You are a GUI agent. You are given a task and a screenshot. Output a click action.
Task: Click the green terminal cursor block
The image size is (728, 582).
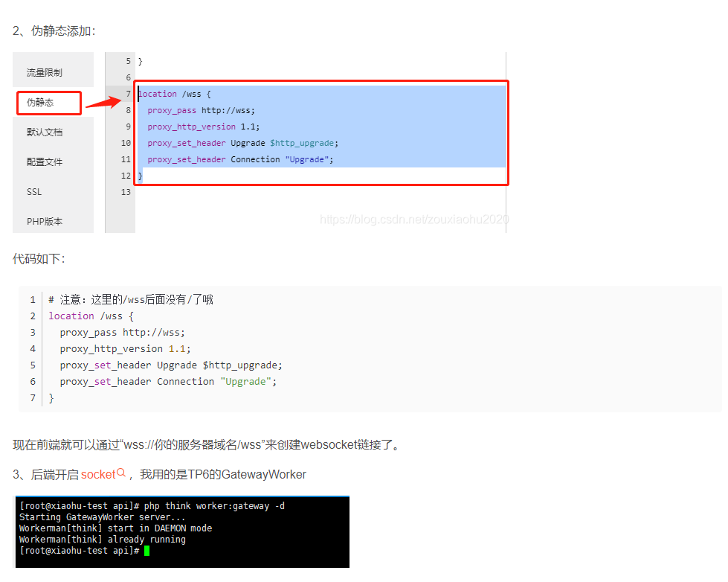147,550
